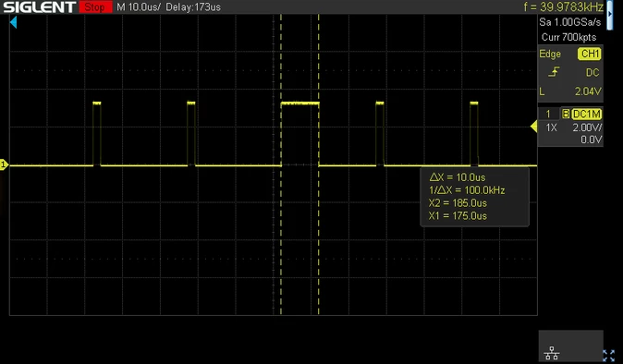Click the DC1M coupling badge
The width and height of the screenshot is (623, 364).
coord(587,115)
